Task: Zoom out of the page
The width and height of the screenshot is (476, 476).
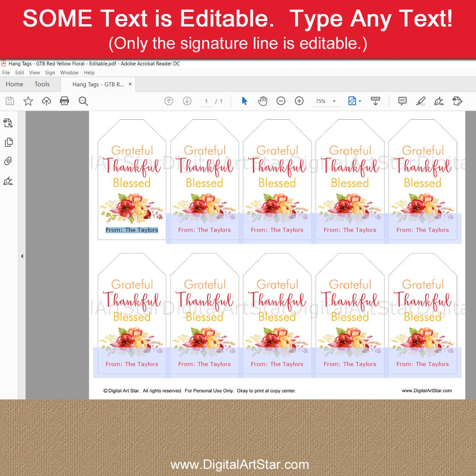Action: click(281, 101)
